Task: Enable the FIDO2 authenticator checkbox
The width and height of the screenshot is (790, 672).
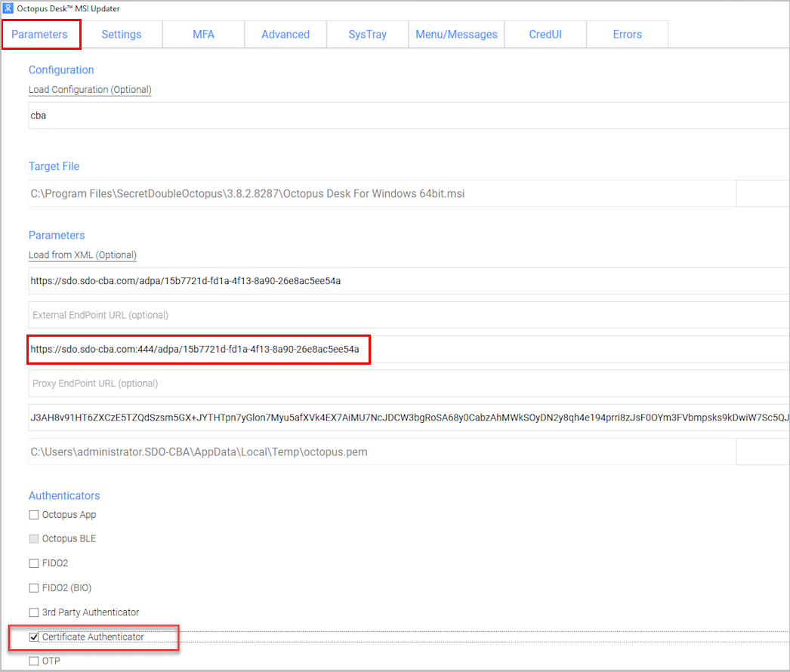Action: [x=34, y=563]
